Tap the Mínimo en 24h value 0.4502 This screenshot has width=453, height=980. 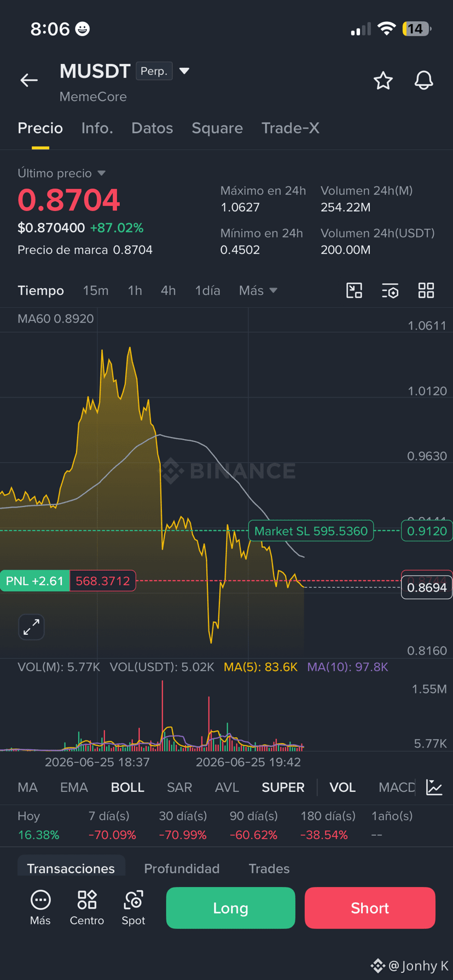[240, 250]
